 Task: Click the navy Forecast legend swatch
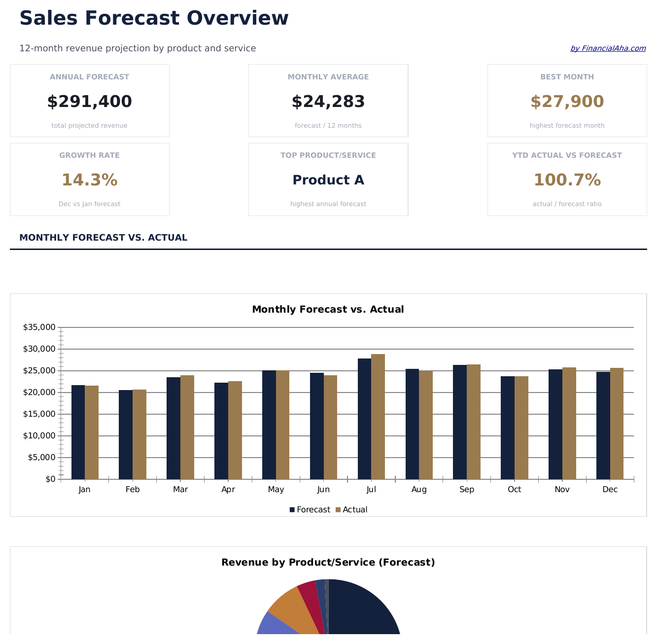pyautogui.click(x=292, y=509)
